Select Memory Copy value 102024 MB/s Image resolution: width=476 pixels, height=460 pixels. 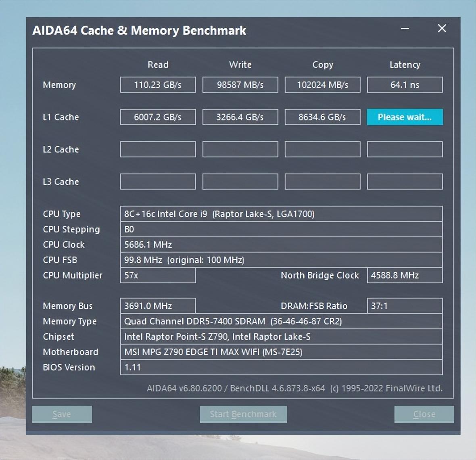(322, 85)
